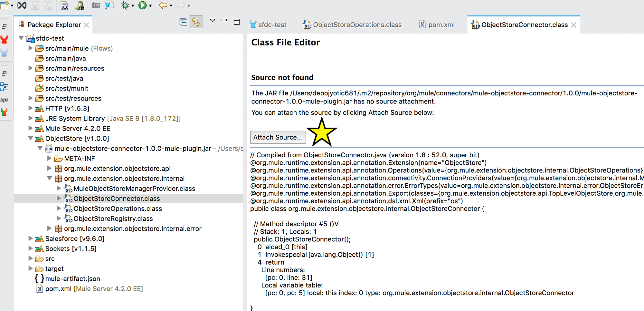Close the ObjectStoreConnector.class tab

click(573, 24)
